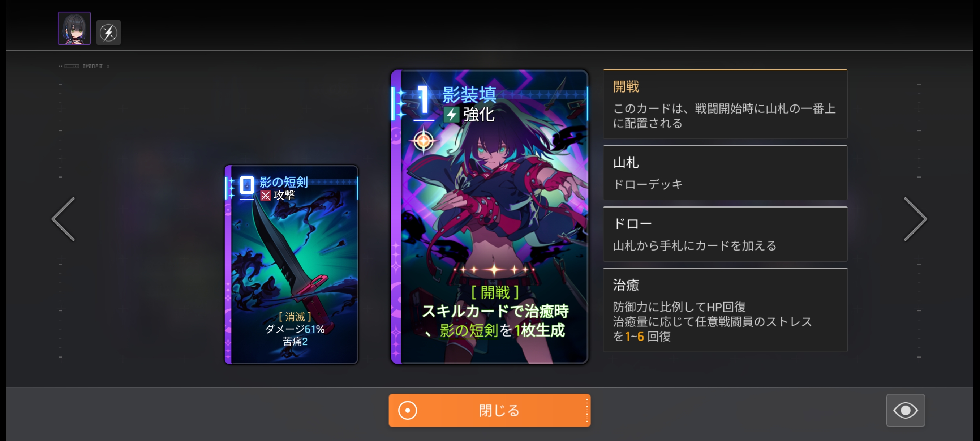Image resolution: width=980 pixels, height=441 pixels.
Task: Click the circle icon on the 閉じる button
Action: pyautogui.click(x=408, y=411)
